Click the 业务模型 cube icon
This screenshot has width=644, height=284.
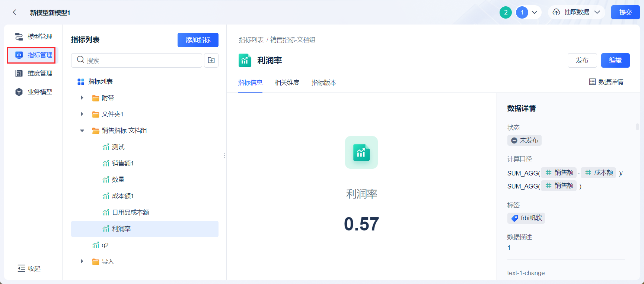click(19, 92)
